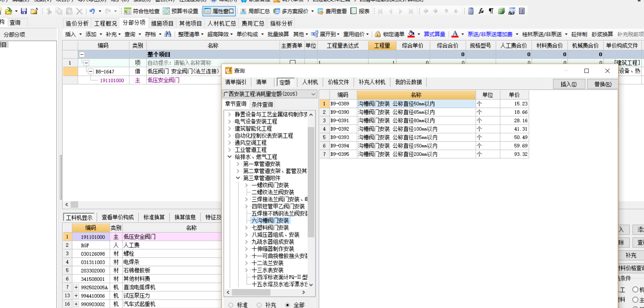The image size is (644, 308).
Task: Click the paragraph mark icon
Action: pos(491,11)
